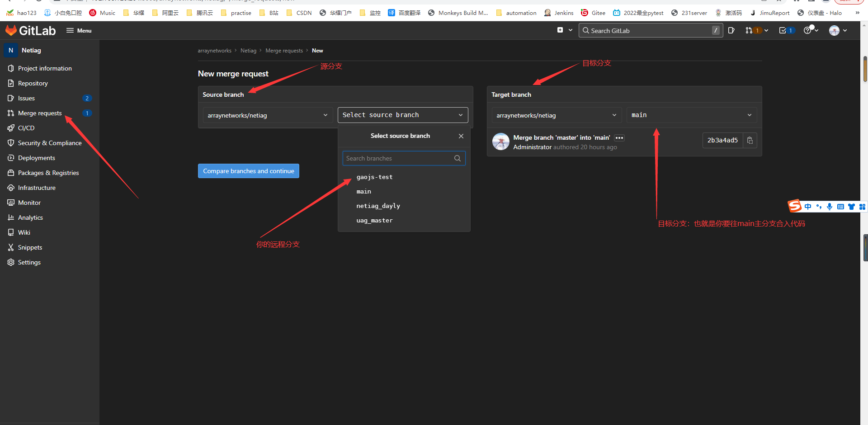
Task: Click the Analytics chart icon
Action: [x=11, y=217]
